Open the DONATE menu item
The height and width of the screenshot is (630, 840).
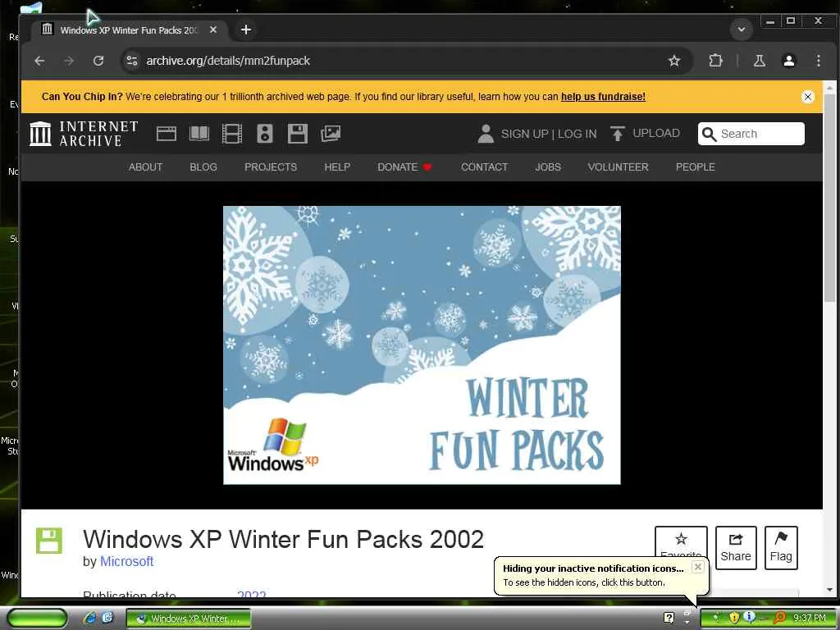pos(404,167)
